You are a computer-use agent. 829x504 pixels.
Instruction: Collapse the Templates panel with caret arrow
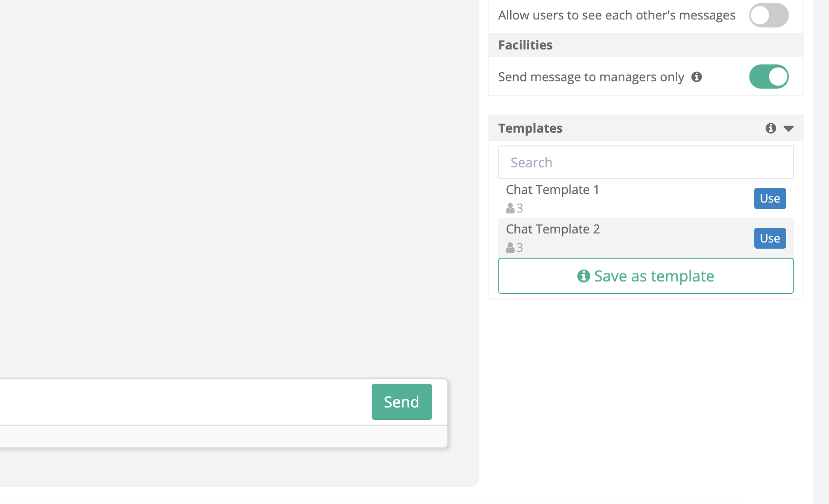789,128
